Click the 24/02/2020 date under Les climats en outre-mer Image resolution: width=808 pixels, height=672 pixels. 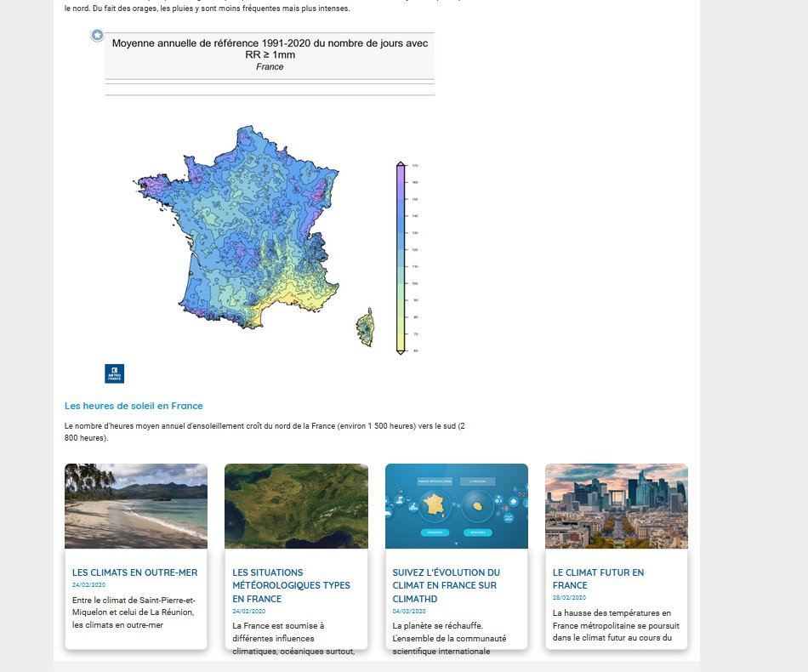pos(88,585)
